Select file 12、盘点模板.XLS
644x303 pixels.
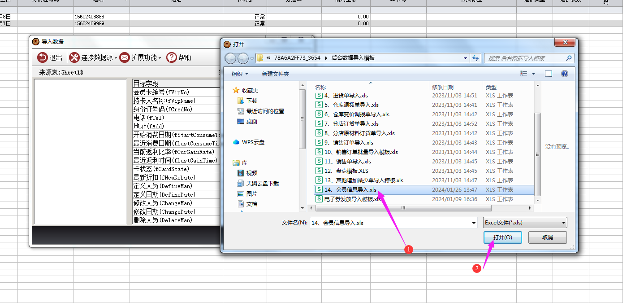pyautogui.click(x=342, y=171)
